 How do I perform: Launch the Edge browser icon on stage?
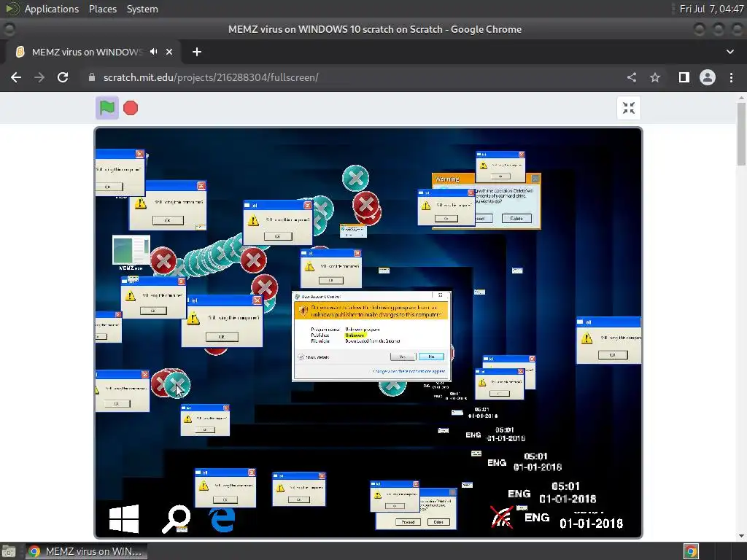pos(222,519)
